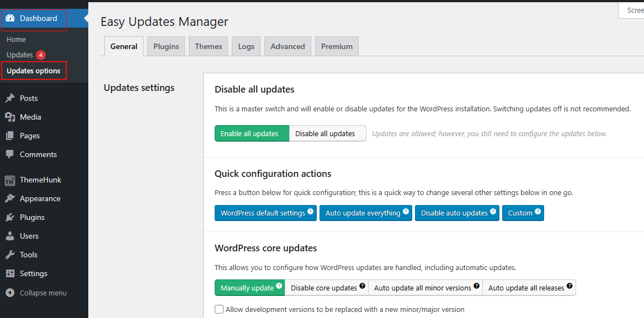Image resolution: width=644 pixels, height=318 pixels.
Task: Select Disable all updates toggle option
Action: coord(327,133)
